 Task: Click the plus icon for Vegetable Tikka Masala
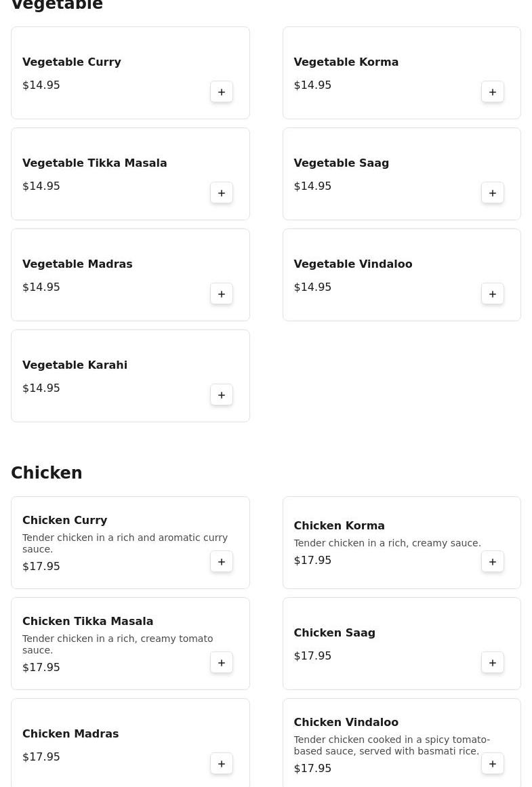(222, 193)
